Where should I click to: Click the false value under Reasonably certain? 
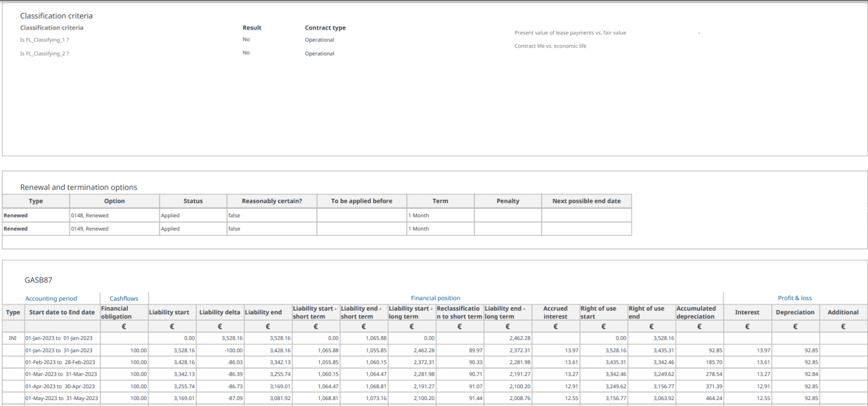(234, 215)
